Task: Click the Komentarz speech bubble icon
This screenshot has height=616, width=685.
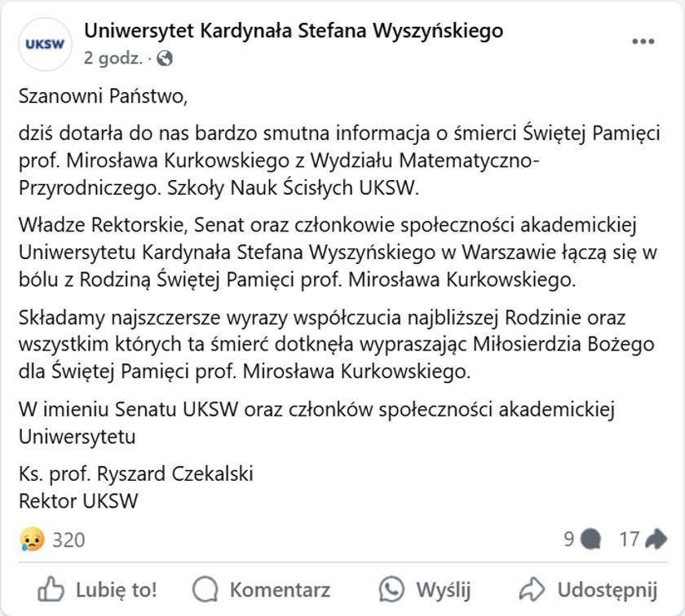Action: (205, 590)
